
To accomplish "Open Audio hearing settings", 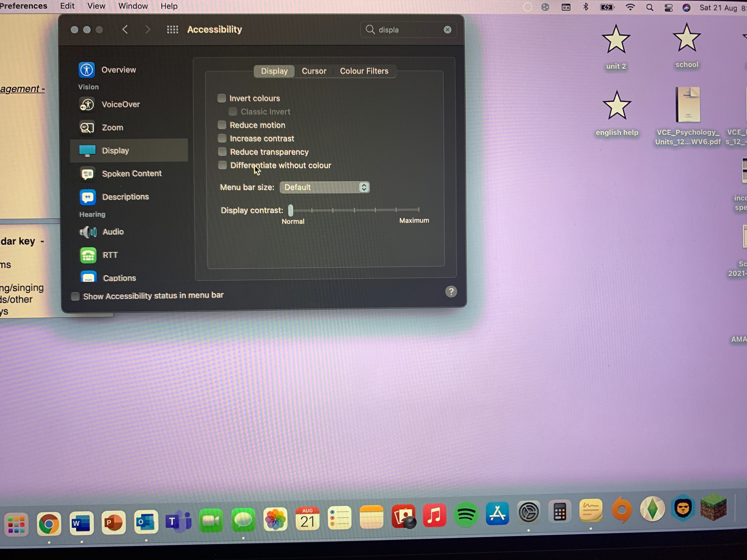I will tap(113, 232).
